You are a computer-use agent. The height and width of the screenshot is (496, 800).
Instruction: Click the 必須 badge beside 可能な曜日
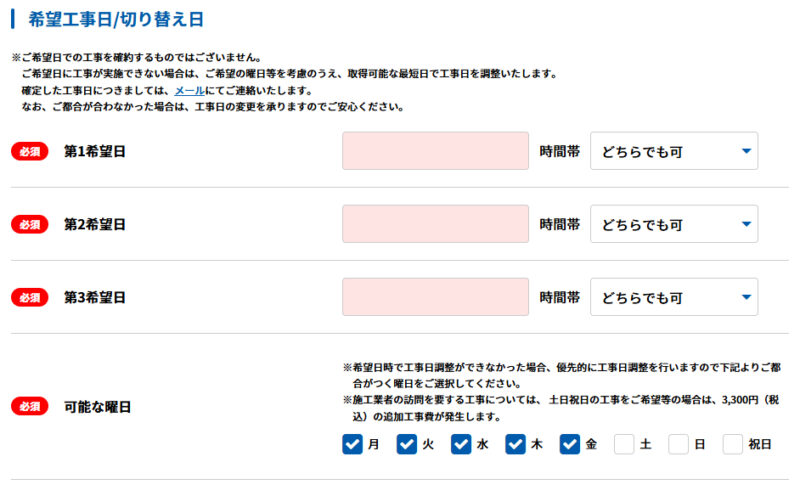click(x=30, y=407)
